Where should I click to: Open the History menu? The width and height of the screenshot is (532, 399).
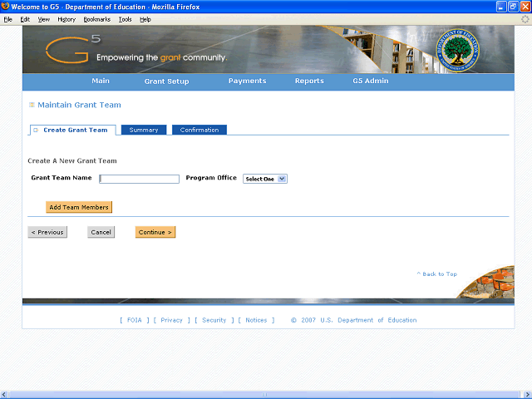click(66, 19)
